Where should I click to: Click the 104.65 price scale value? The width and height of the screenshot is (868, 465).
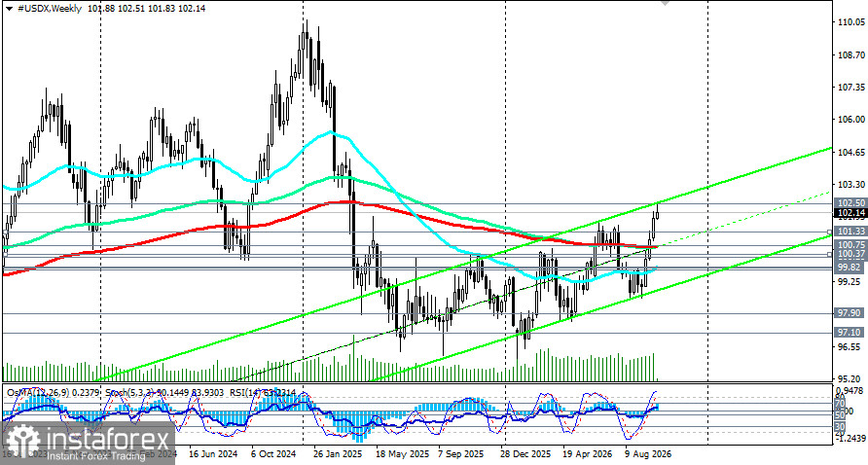(851, 152)
